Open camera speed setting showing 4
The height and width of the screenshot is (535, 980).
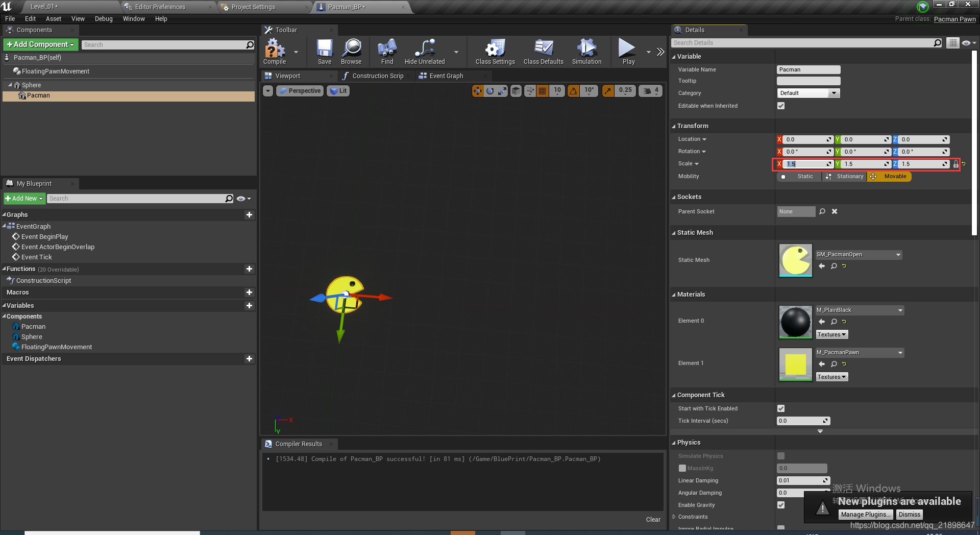coord(651,91)
